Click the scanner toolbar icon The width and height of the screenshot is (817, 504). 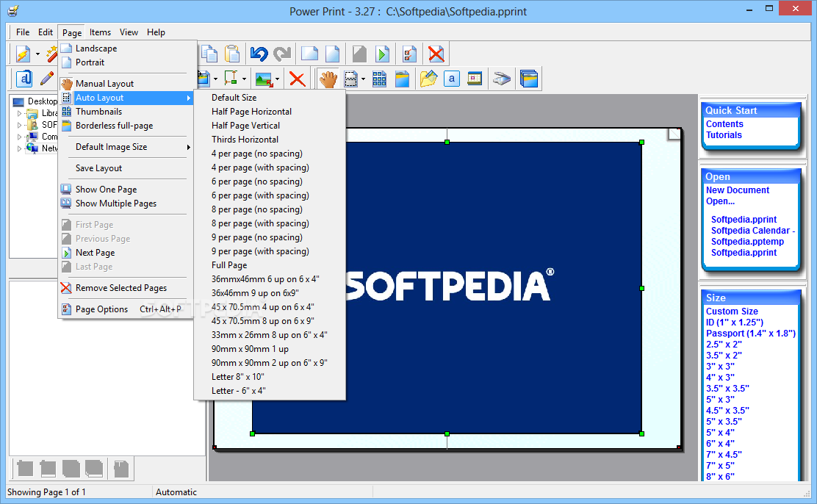click(x=502, y=79)
